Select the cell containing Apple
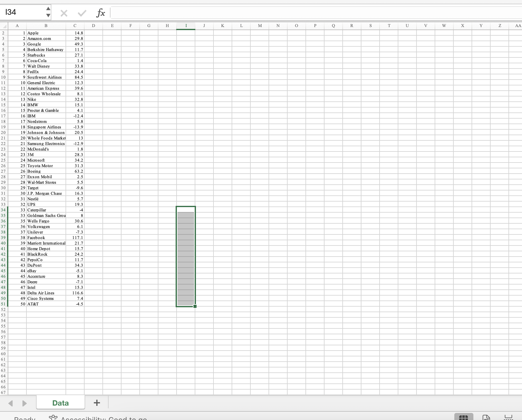522x420 pixels. (x=46, y=33)
